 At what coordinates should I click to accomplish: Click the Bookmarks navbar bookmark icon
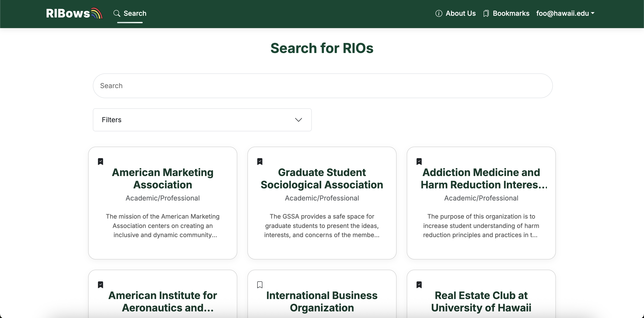(x=486, y=13)
